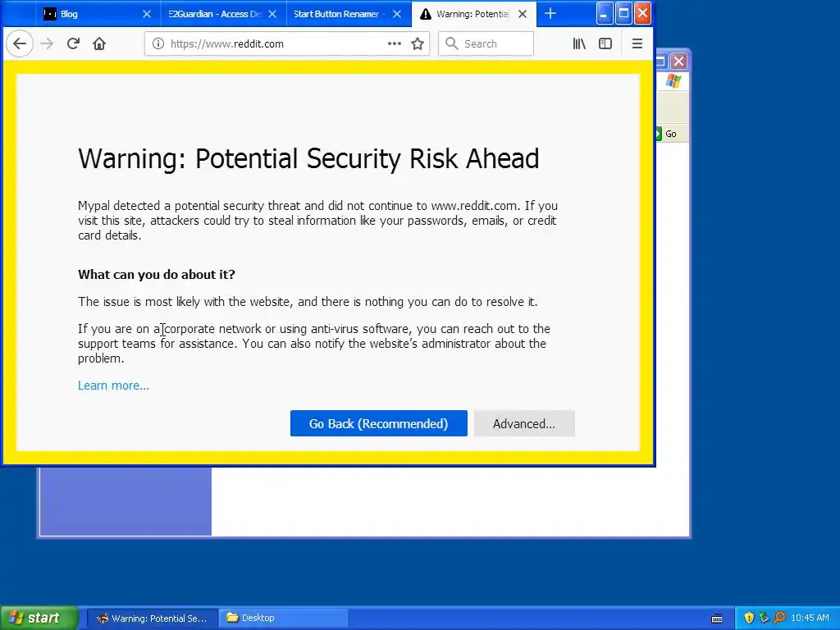Click the 10:45 AM clock
This screenshot has height=630, width=840.
coord(810,619)
